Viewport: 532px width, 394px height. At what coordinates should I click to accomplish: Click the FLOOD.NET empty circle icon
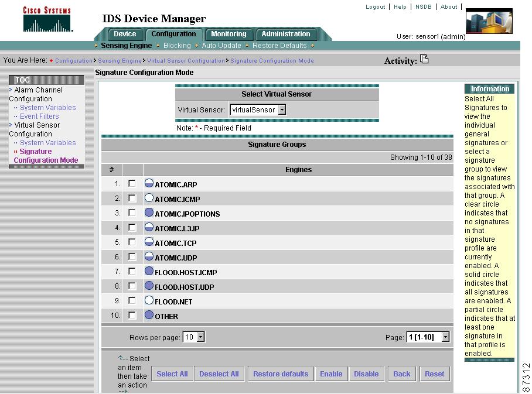149,301
